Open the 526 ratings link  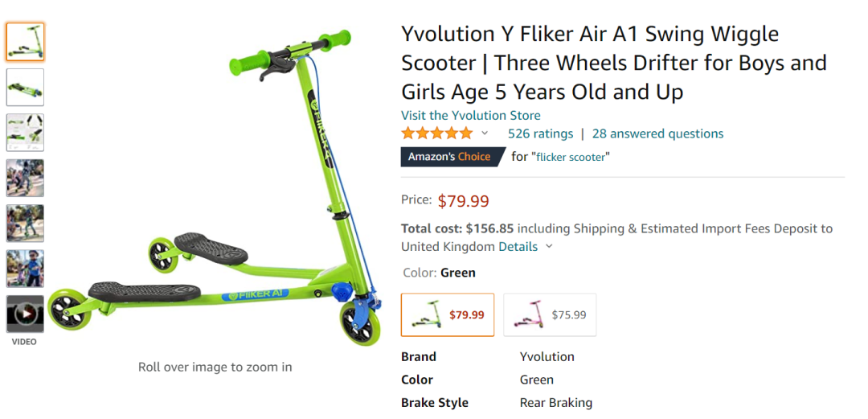point(540,134)
